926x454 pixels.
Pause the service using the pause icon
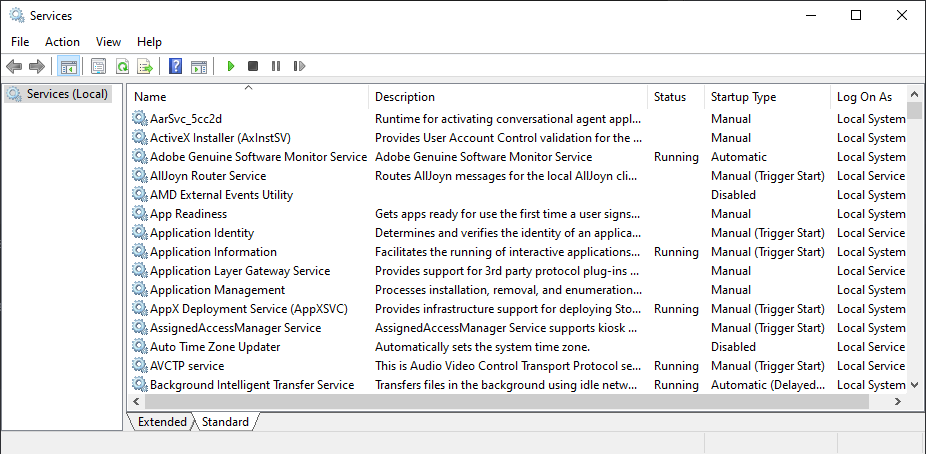pyautogui.click(x=276, y=66)
